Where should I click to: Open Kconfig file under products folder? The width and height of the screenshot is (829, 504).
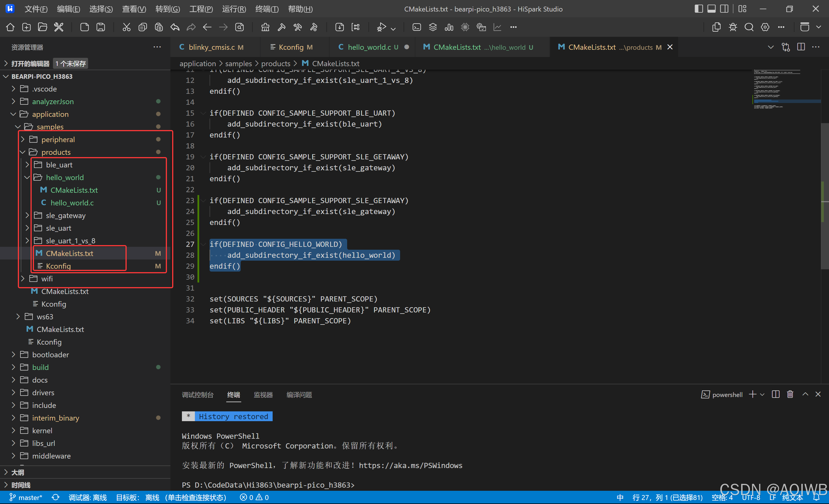(x=58, y=266)
